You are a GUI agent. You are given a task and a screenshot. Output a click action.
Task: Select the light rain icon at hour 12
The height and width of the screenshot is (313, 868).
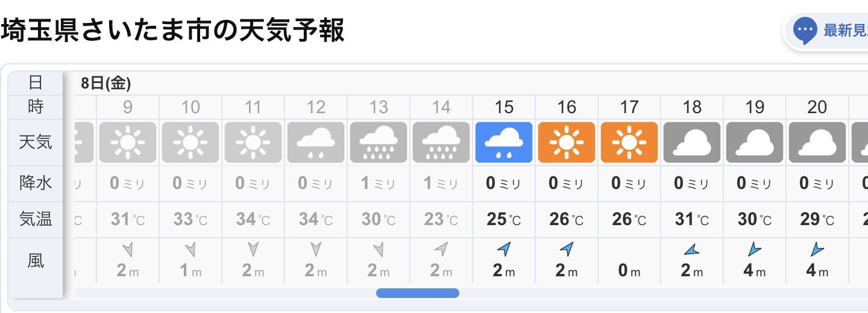point(316,143)
